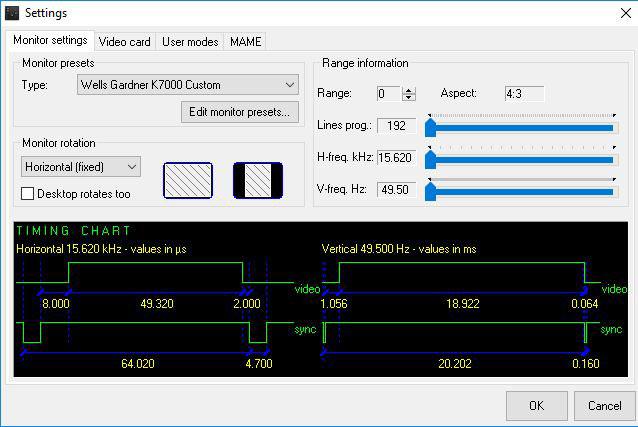Screen dimensions: 638x427
Task: Click the Aspect 4:3 field
Action: coord(524,94)
